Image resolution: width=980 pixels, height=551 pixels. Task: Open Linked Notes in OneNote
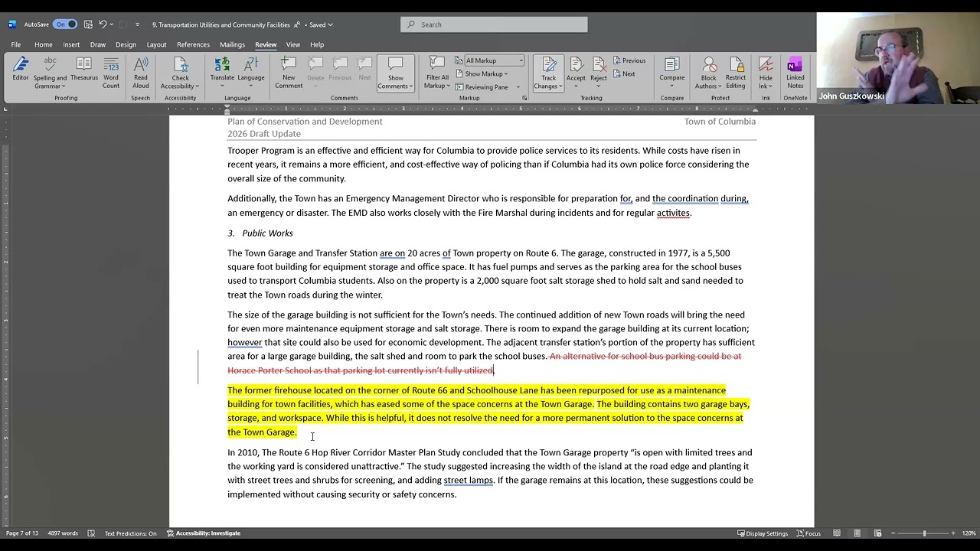point(795,73)
